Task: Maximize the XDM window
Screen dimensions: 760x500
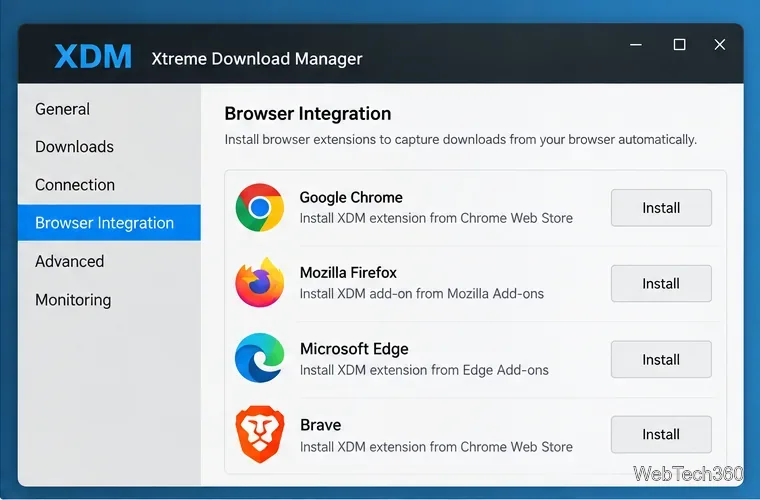Action: coord(680,45)
